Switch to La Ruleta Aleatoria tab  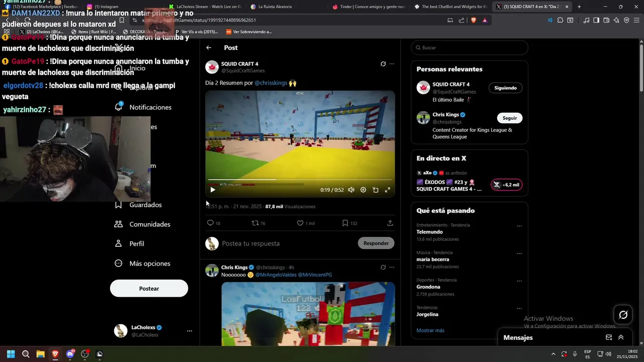point(275,7)
